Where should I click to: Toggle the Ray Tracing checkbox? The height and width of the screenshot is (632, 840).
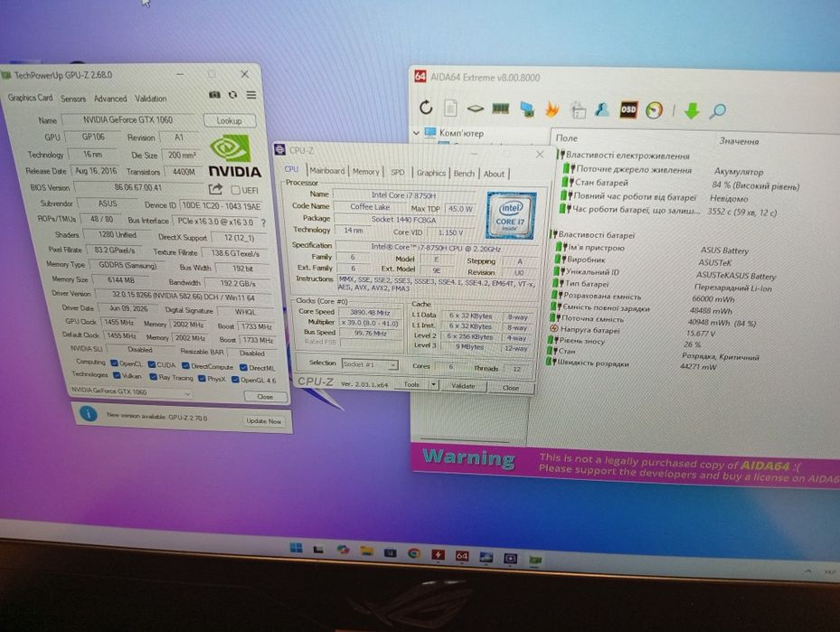point(153,377)
